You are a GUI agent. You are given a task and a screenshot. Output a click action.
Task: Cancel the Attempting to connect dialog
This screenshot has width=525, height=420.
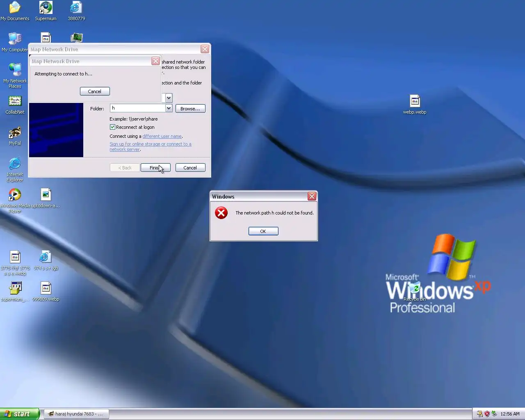click(x=95, y=91)
